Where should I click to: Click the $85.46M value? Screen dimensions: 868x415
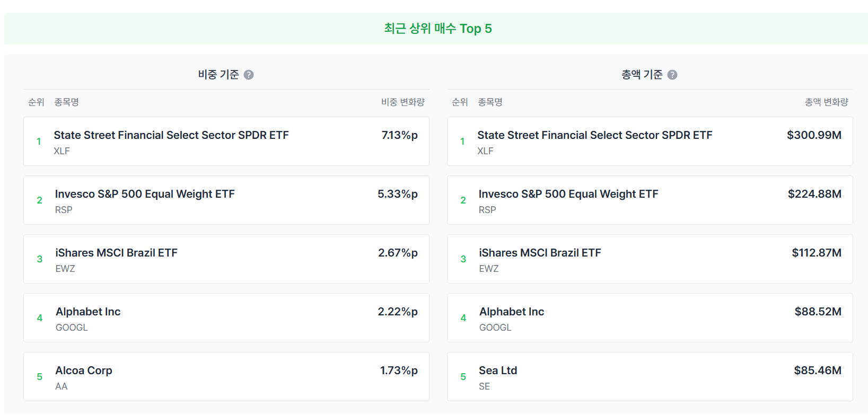click(x=818, y=370)
